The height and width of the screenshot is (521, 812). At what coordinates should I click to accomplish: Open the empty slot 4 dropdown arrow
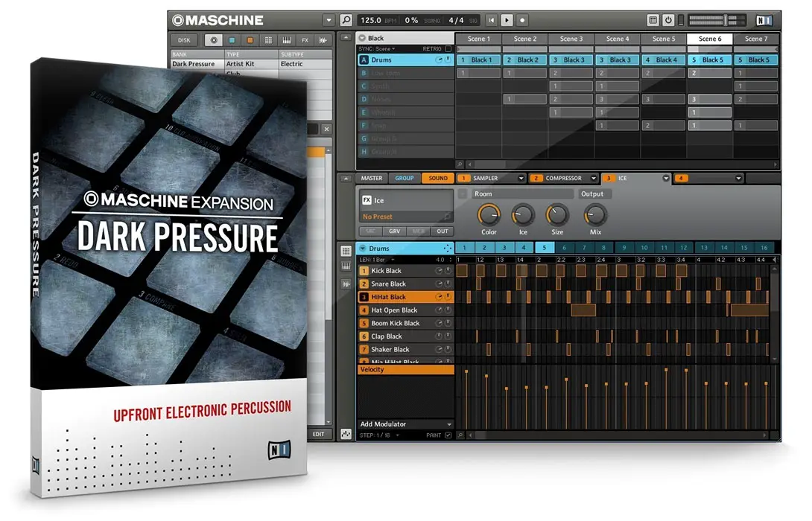(738, 178)
